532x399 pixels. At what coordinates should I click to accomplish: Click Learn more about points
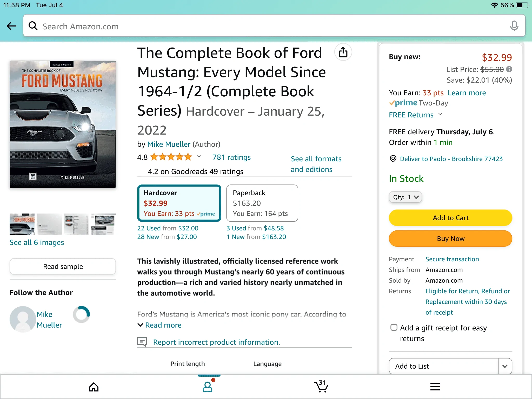(x=467, y=93)
